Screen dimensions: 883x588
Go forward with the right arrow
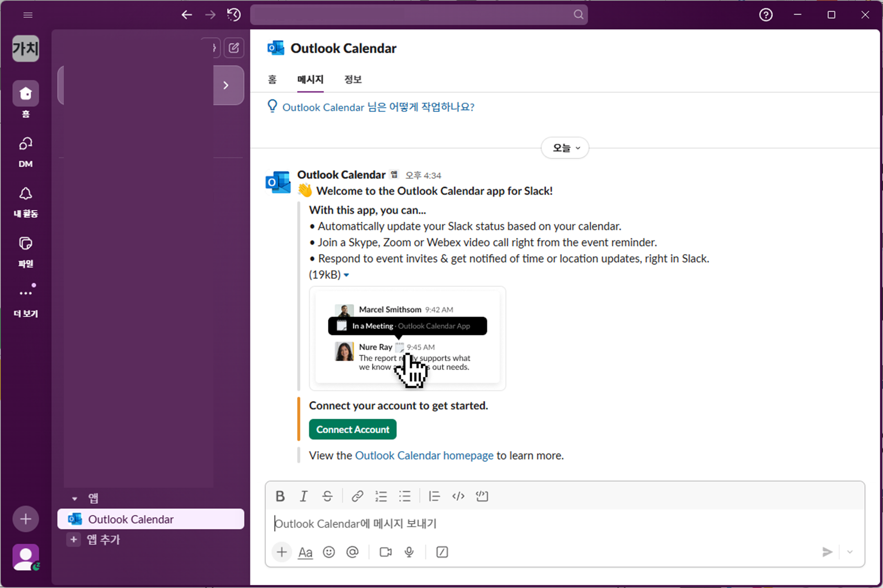[210, 15]
